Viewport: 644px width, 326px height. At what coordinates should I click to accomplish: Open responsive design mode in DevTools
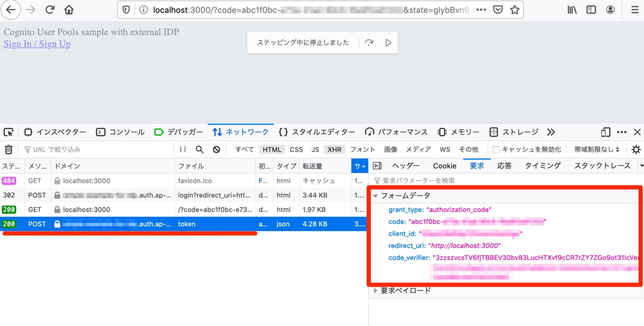(605, 132)
